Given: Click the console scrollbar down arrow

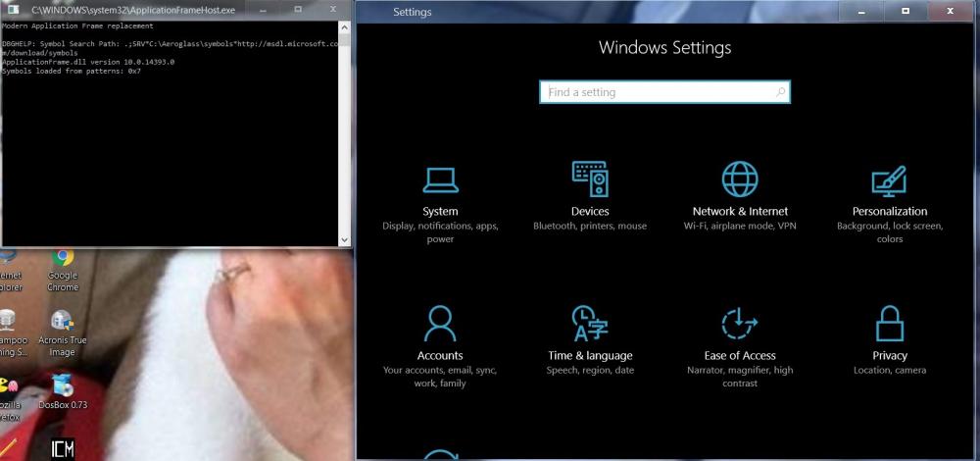Looking at the screenshot, I should 345,239.
